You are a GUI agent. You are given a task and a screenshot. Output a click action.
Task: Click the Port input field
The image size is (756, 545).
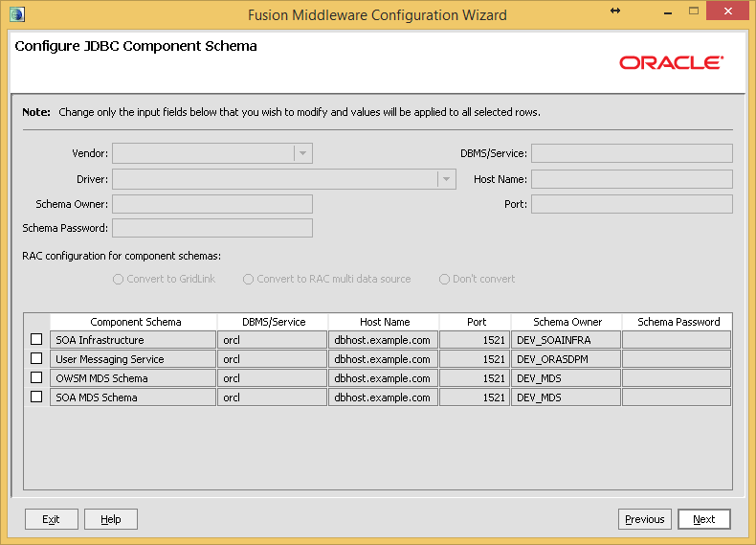point(632,204)
